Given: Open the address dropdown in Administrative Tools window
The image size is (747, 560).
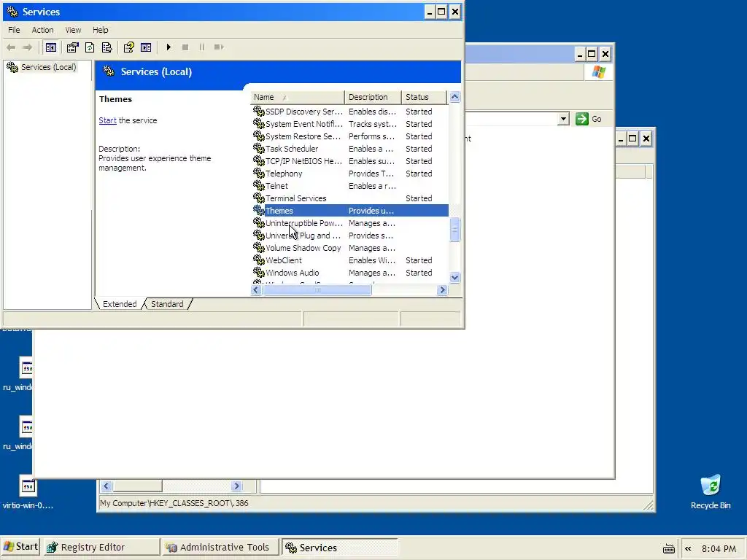Looking at the screenshot, I should point(563,119).
